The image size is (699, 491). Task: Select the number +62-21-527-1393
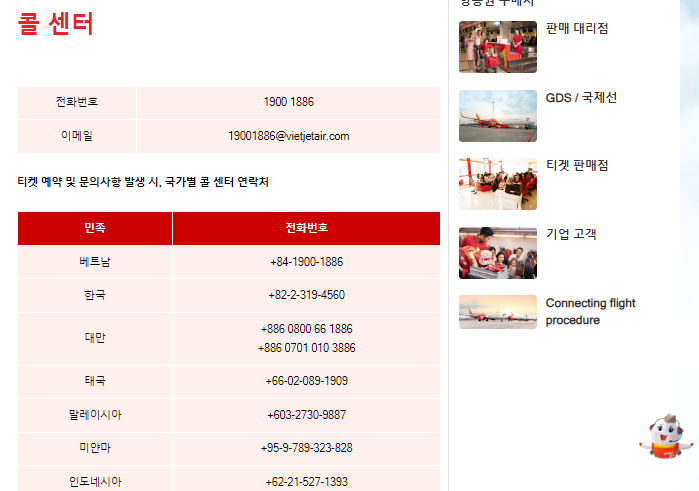click(x=306, y=482)
